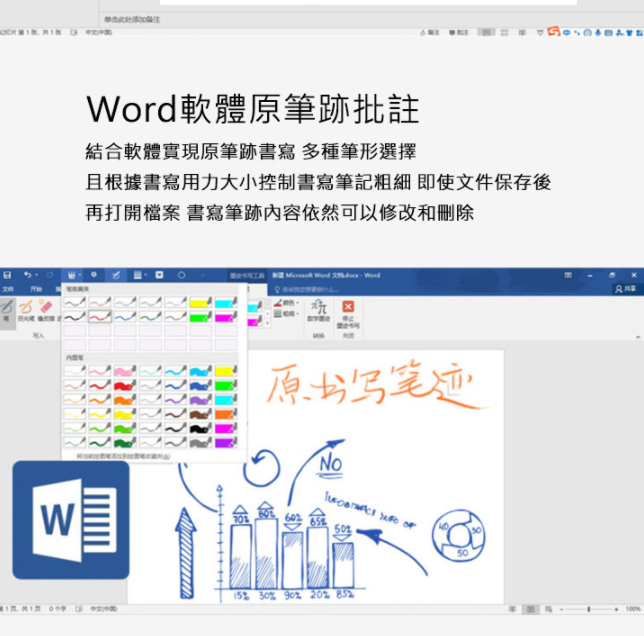Pick the yellow highlighter in favorite pens

click(200, 302)
